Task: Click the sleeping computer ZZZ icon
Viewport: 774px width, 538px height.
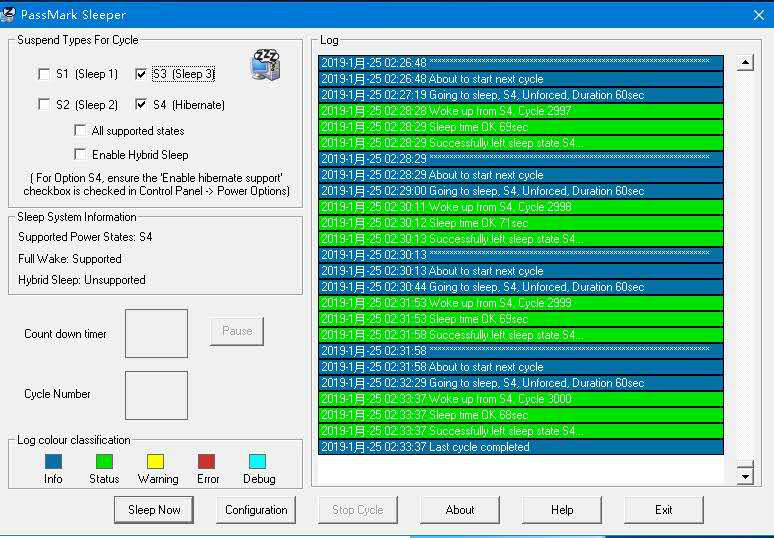Action: coord(265,64)
